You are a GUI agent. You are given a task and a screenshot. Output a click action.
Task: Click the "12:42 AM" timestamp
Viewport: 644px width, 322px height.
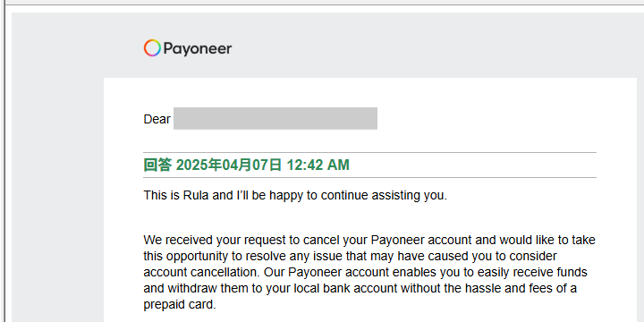click(x=318, y=165)
